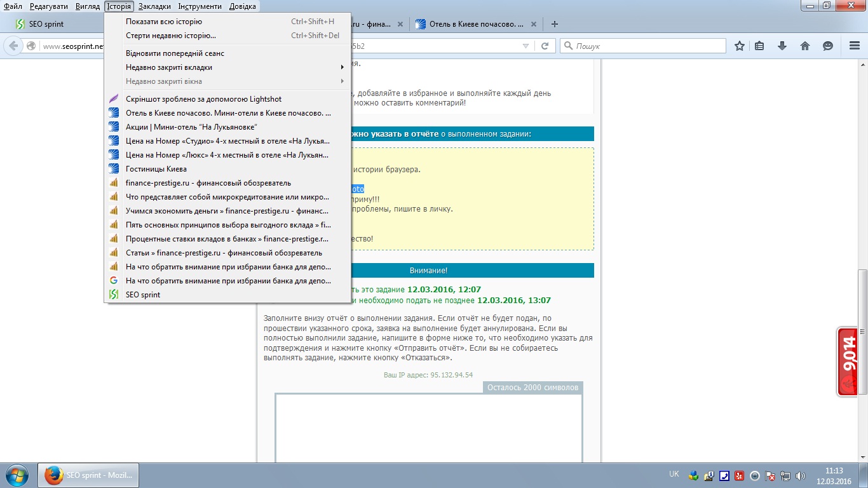Image resolution: width=868 pixels, height=488 pixels.
Task: Open history entry Гостиницы Киева
Action: [227, 169]
